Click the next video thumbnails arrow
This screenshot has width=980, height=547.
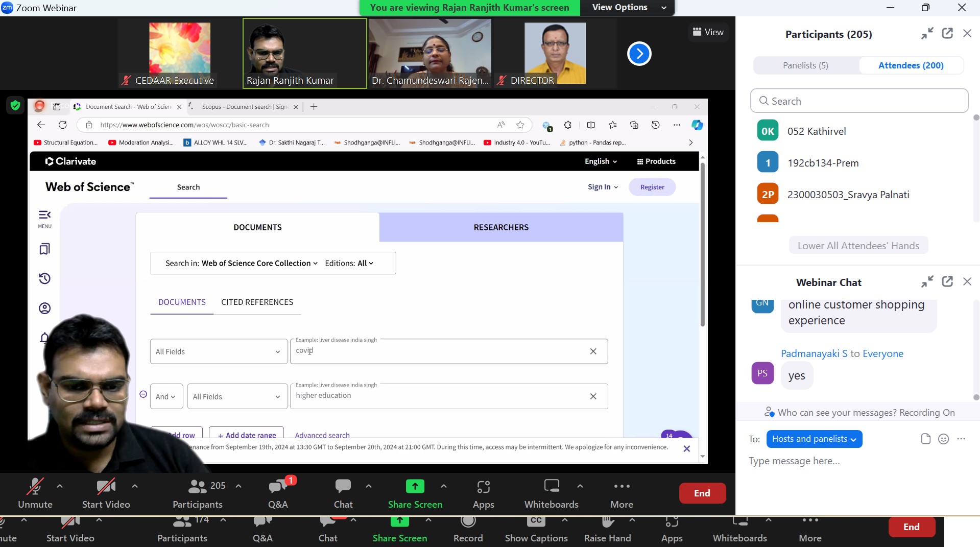click(x=639, y=54)
